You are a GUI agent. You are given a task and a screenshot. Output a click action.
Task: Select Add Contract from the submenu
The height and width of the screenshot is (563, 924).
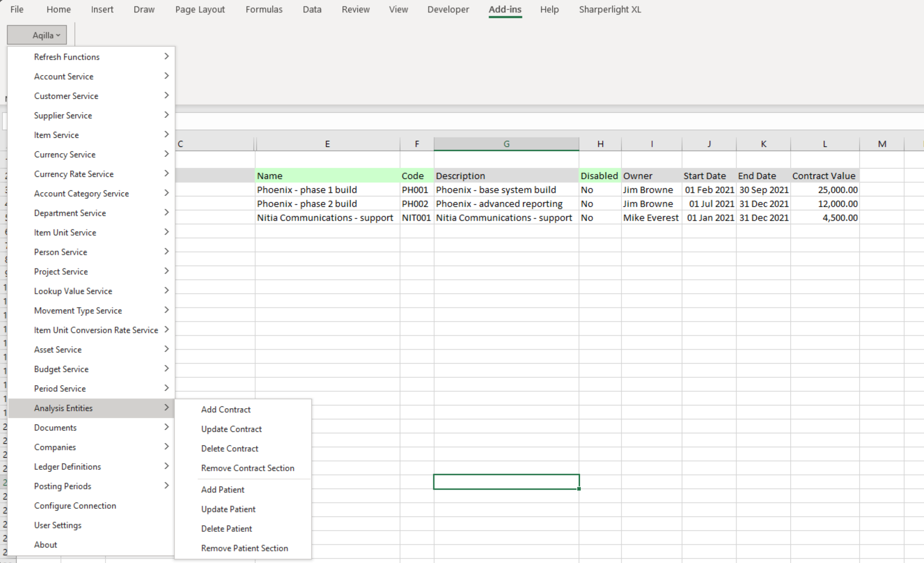tap(225, 409)
